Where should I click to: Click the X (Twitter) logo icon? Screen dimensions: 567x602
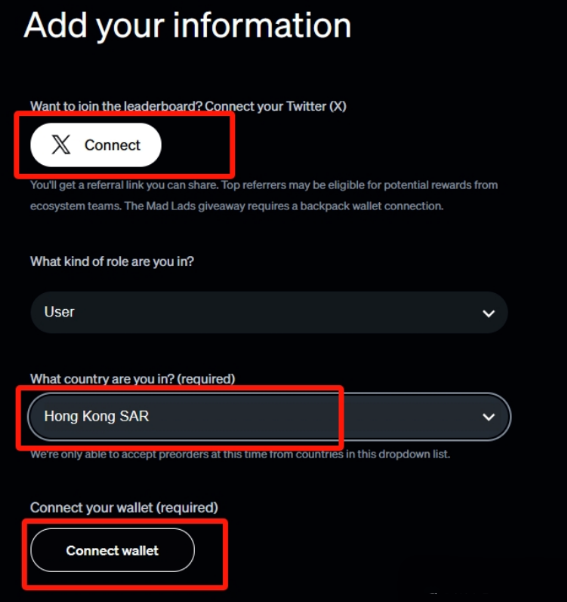[x=61, y=145]
